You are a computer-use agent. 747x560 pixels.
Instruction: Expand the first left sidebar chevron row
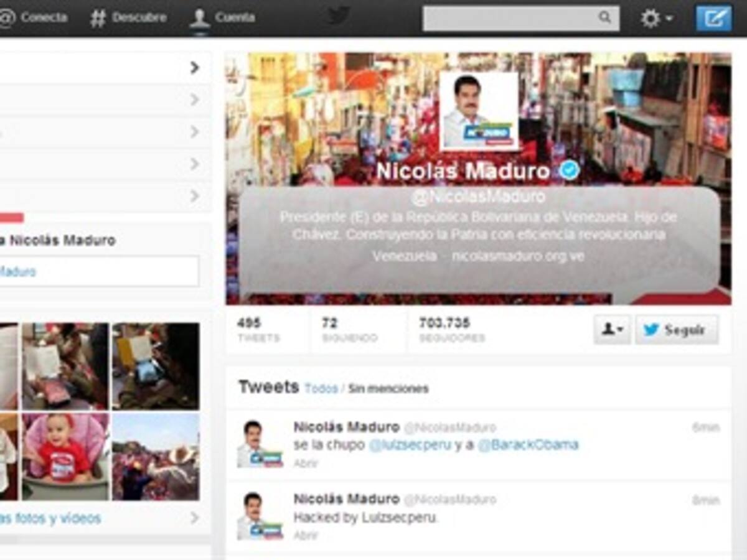105,67
